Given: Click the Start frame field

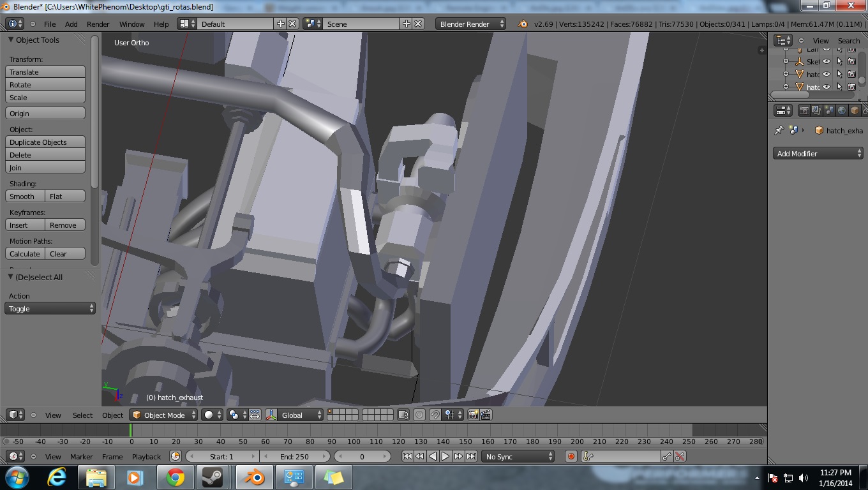Looking at the screenshot, I should pos(222,456).
